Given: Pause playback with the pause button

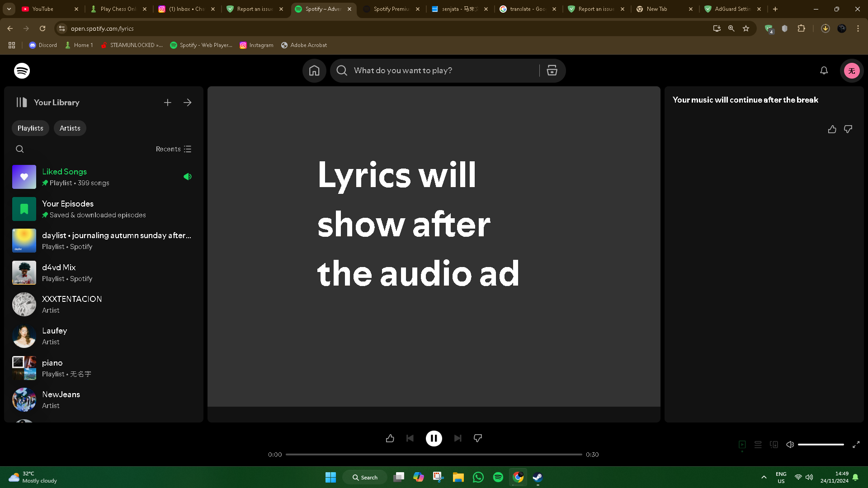Looking at the screenshot, I should 434,438.
